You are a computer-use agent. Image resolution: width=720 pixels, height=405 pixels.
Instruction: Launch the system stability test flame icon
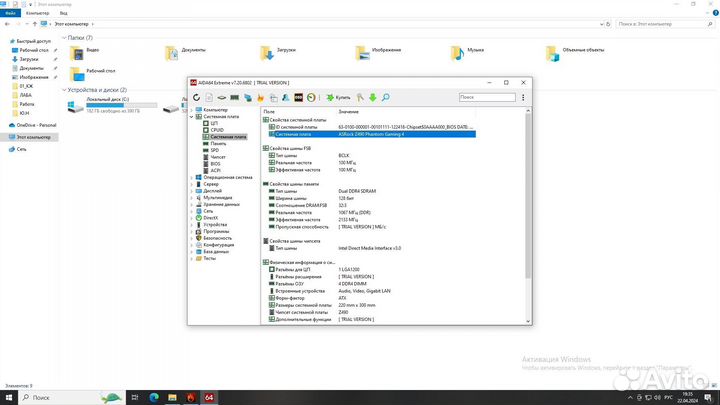[260, 97]
